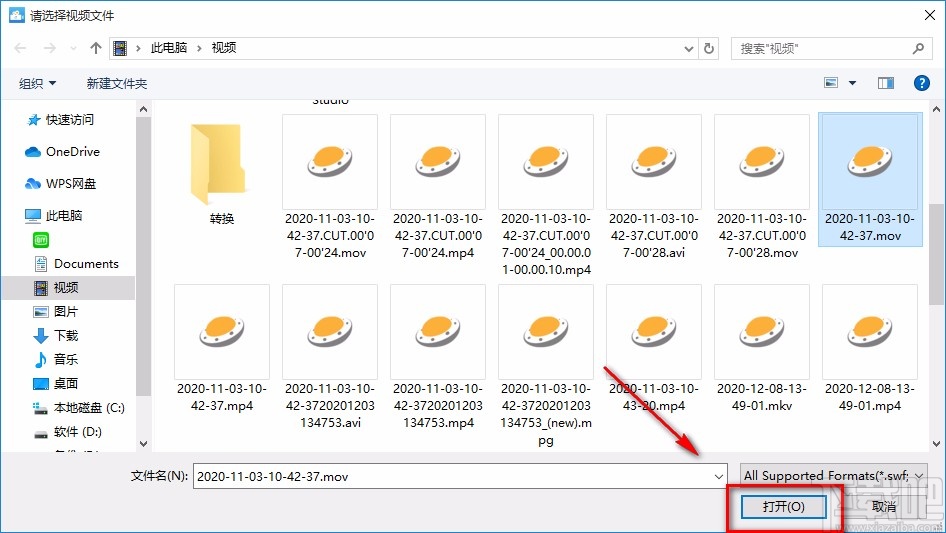Image resolution: width=946 pixels, height=533 pixels.
Task: Close the 请选择视频文件 dialog
Action: [x=930, y=15]
